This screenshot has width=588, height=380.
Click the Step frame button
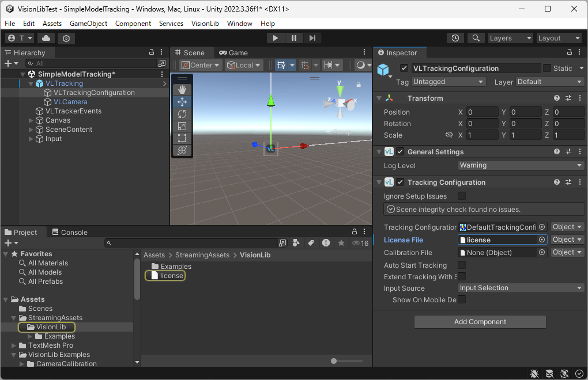point(312,38)
